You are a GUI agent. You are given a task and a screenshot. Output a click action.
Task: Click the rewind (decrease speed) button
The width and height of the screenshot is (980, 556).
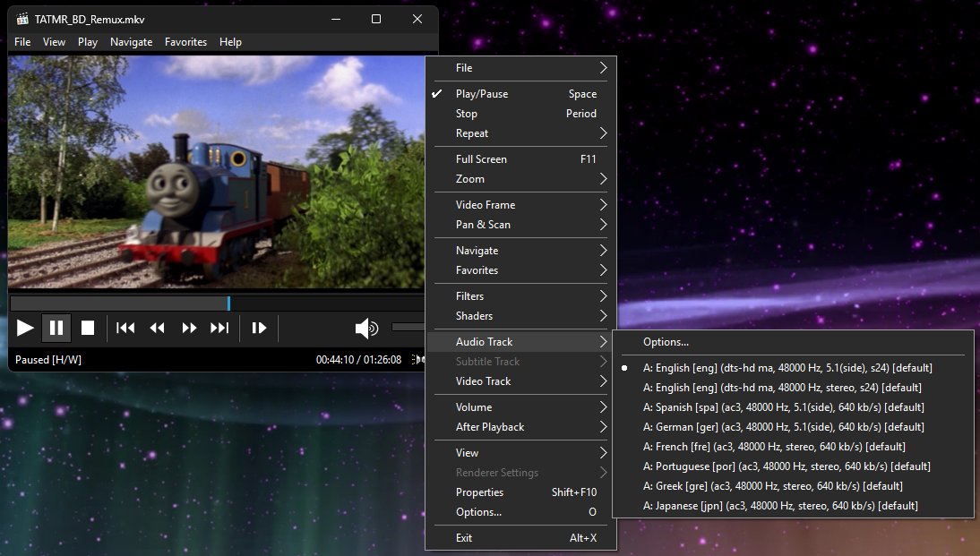tap(157, 328)
